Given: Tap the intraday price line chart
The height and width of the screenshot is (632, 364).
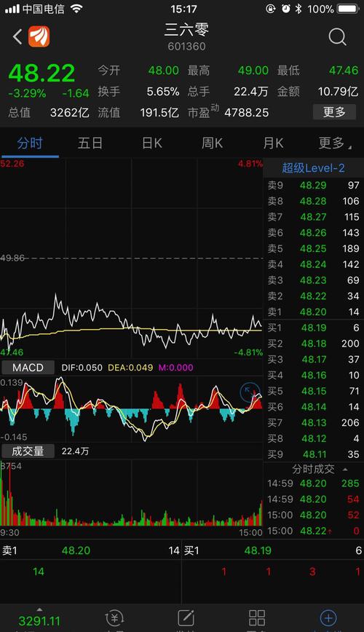Looking at the screenshot, I should [x=132, y=258].
